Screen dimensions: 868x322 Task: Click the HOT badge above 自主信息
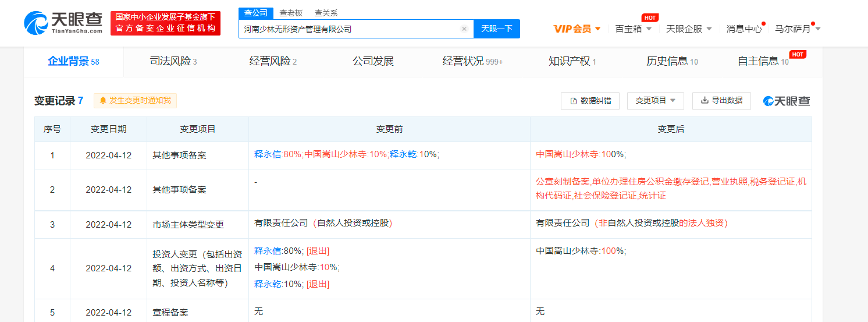(798, 54)
